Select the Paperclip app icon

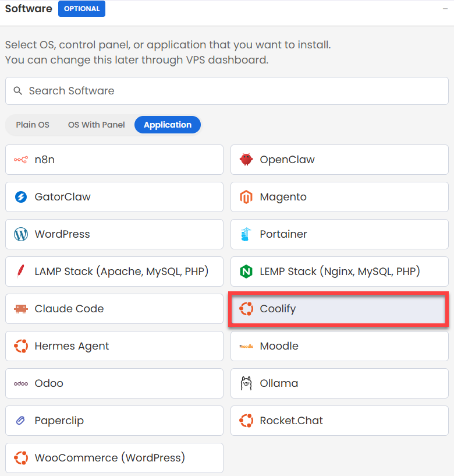20,421
